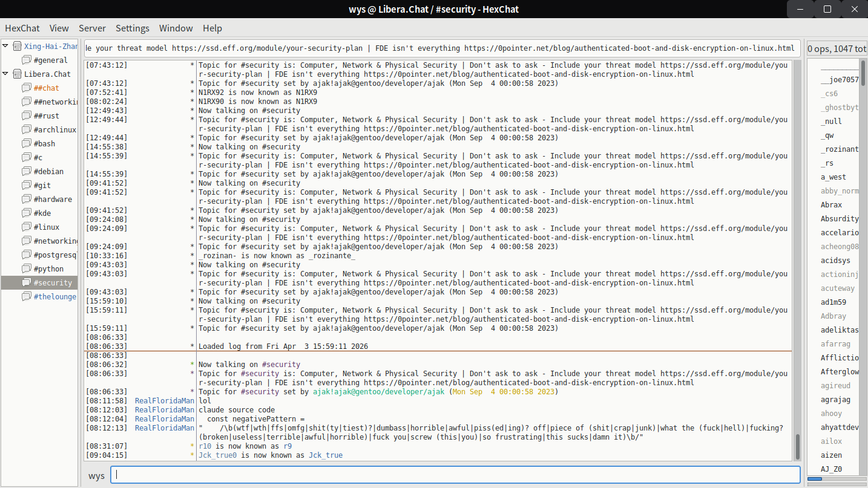This screenshot has width=868, height=488.
Task: Click the wys nickname button
Action: pyautogui.click(x=96, y=475)
